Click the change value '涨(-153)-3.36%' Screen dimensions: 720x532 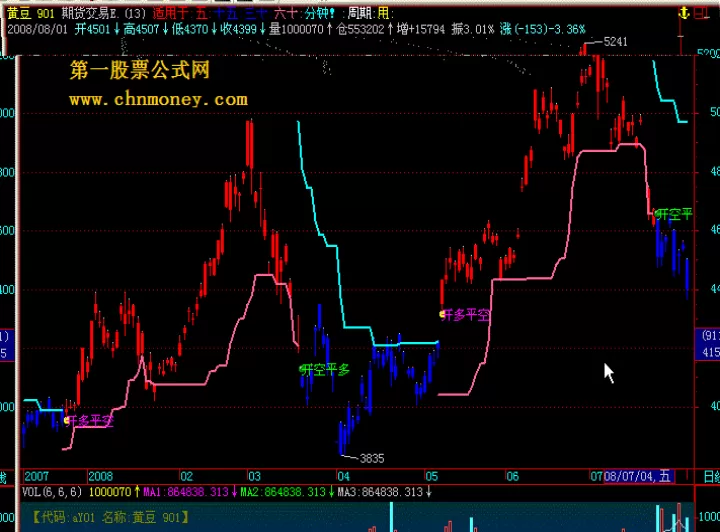coord(543,29)
